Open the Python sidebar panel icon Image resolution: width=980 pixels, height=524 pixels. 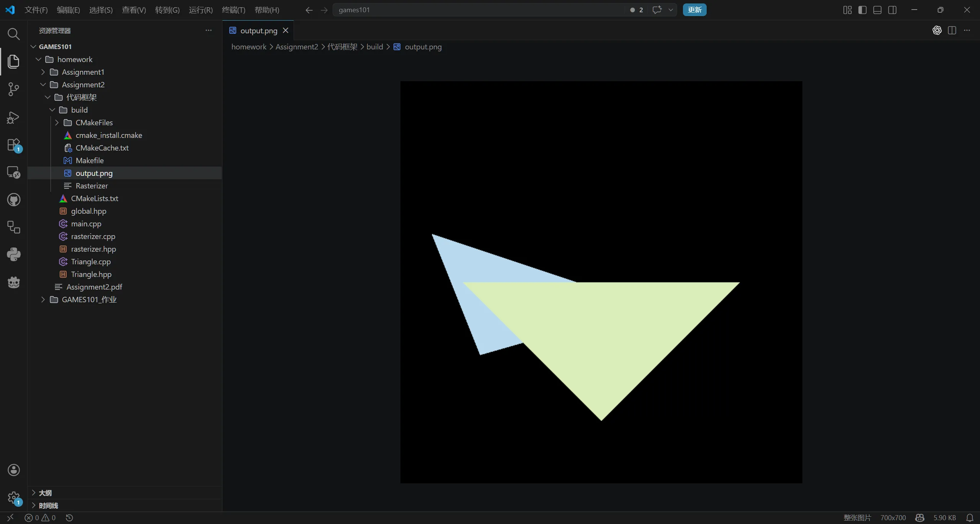pyautogui.click(x=13, y=254)
